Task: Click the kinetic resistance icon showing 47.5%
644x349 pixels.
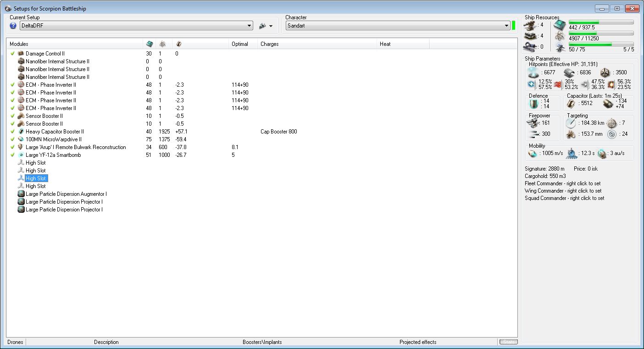Action: [x=584, y=84]
